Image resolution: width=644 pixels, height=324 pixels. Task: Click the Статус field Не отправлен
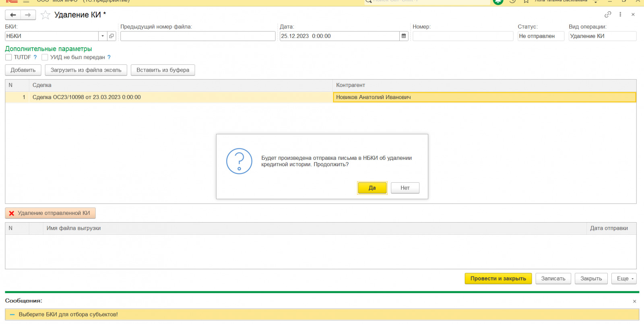(x=541, y=36)
